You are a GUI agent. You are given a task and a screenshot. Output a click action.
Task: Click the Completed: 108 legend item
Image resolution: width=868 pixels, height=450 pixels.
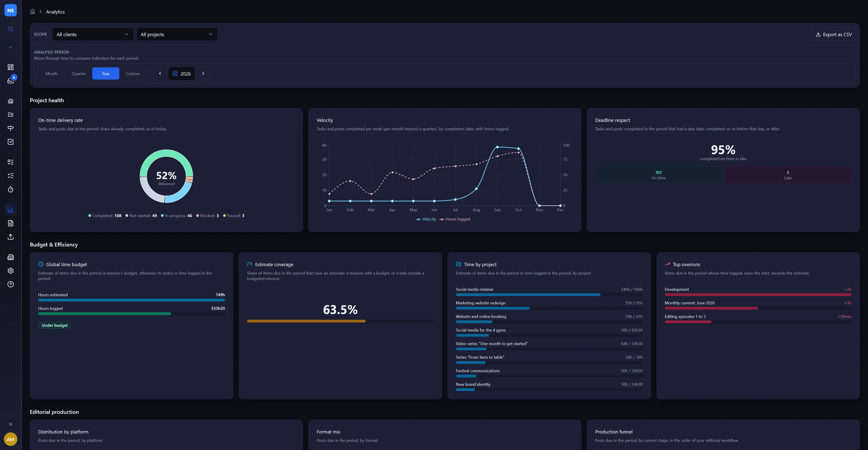[x=105, y=216]
